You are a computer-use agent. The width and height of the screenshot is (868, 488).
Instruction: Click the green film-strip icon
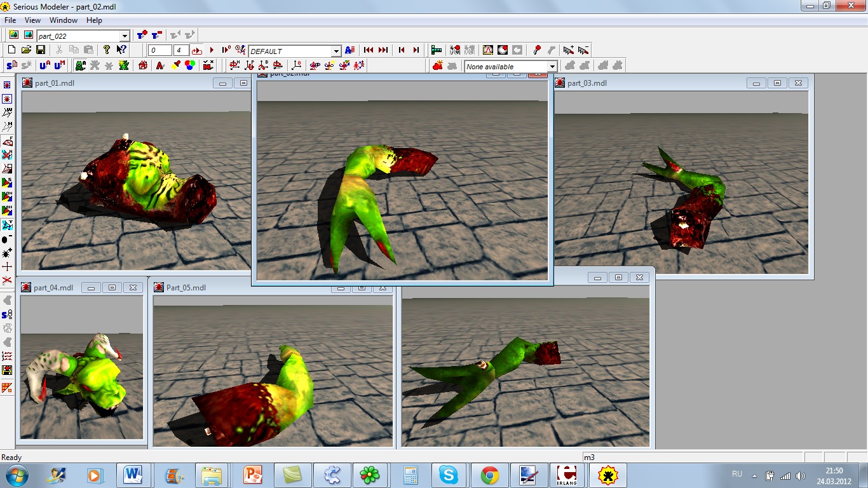coord(437,50)
